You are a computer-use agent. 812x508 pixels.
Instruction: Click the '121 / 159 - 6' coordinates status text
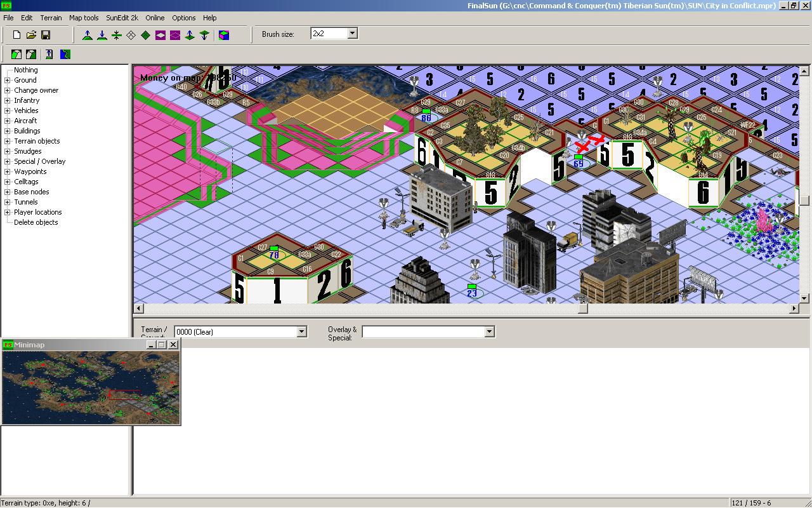point(752,503)
